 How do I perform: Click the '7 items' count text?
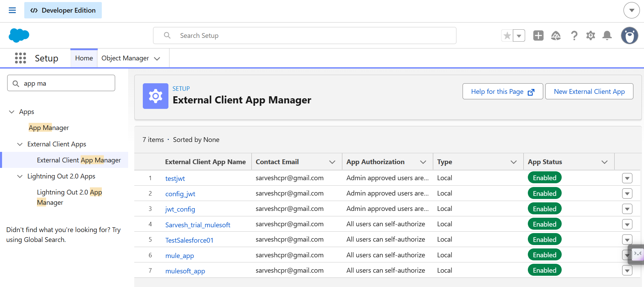(x=153, y=140)
